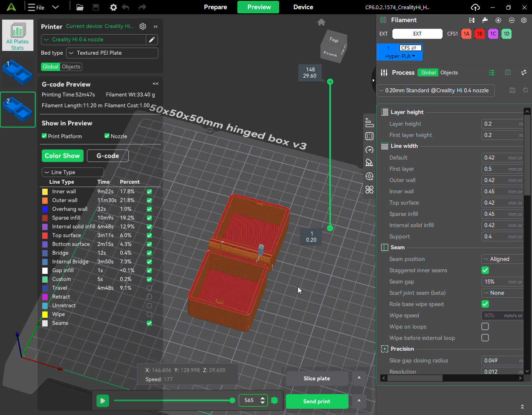Open filament settings gear icon
Viewport: 532px width, 415px height.
tap(524, 20)
